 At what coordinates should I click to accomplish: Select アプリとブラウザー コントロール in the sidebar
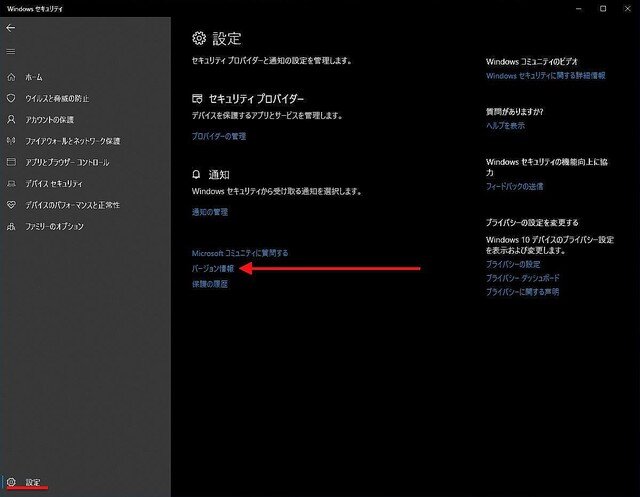tap(67, 162)
